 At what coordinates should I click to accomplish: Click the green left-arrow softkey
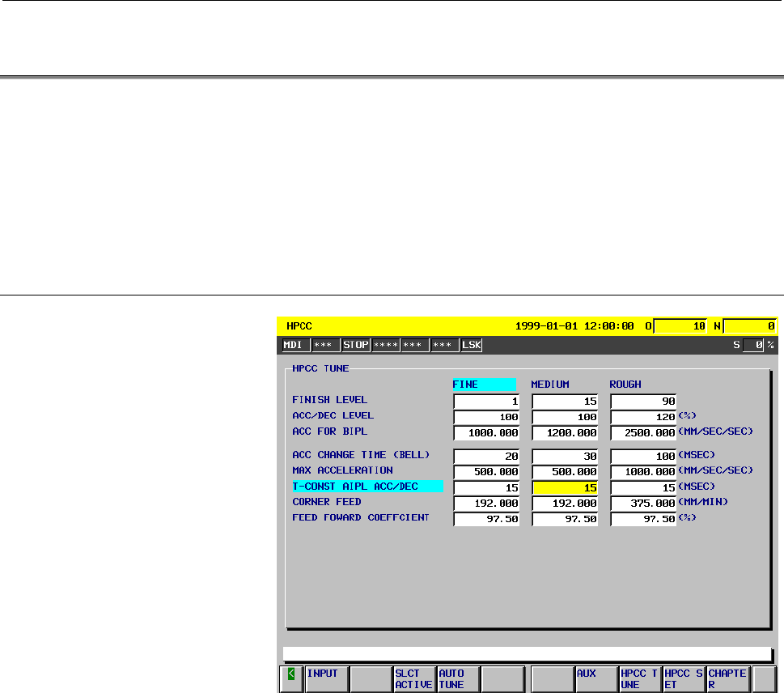coord(291,679)
